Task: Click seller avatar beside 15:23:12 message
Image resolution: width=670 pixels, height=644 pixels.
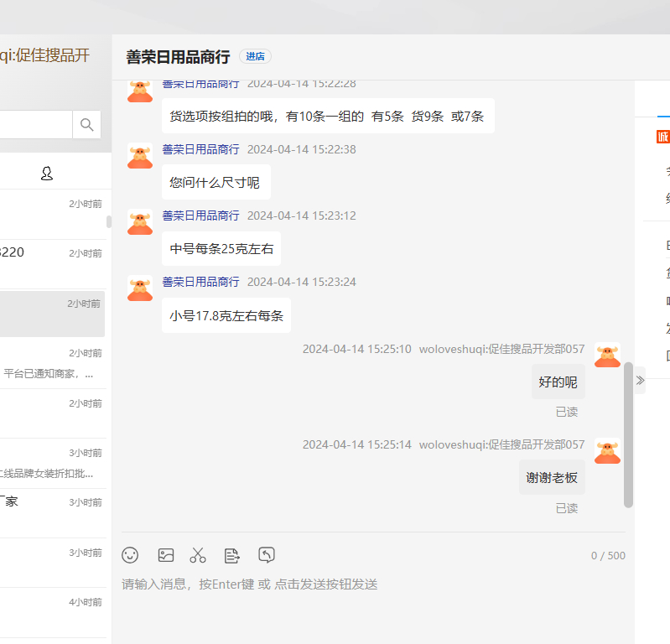Action: [x=140, y=222]
